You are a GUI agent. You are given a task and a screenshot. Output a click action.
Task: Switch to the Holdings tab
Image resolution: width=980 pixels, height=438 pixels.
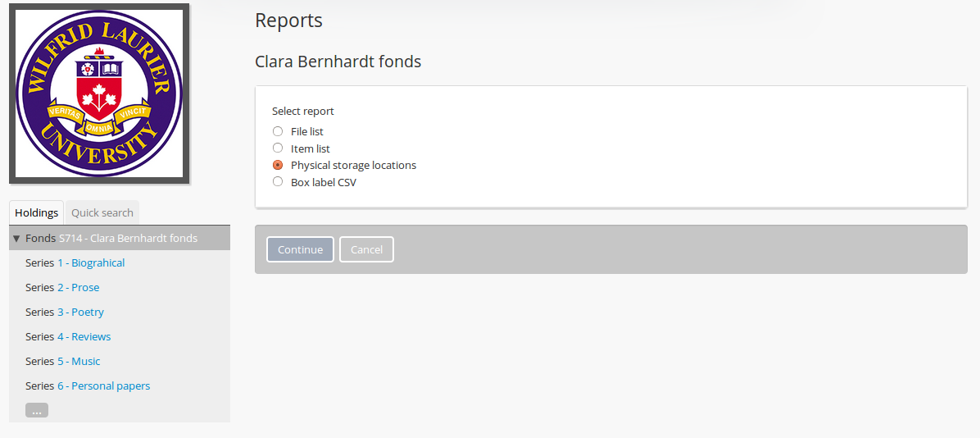[37, 212]
